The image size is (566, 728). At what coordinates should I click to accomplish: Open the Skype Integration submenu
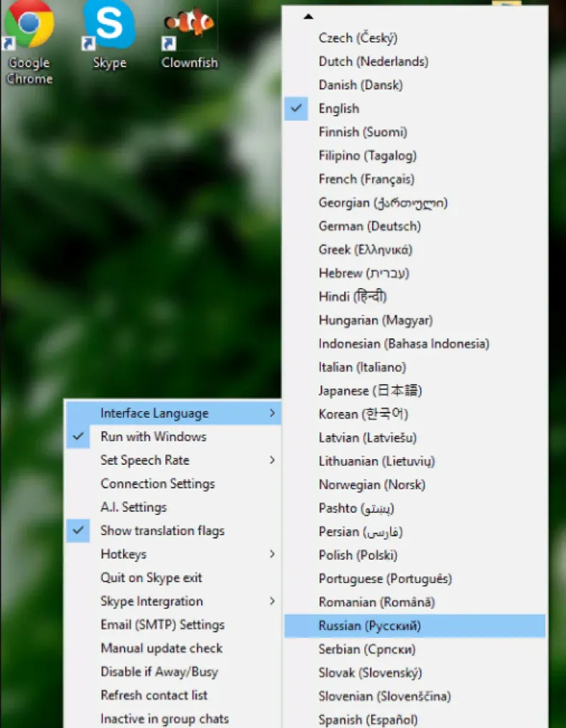pos(173,601)
